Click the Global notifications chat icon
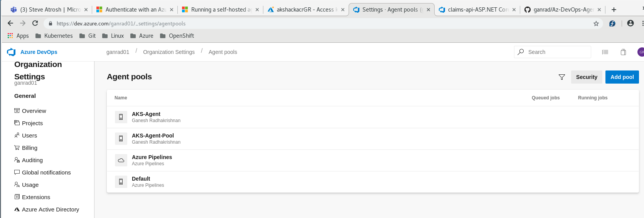Viewport: 644px width, 218px height. pyautogui.click(x=17, y=172)
